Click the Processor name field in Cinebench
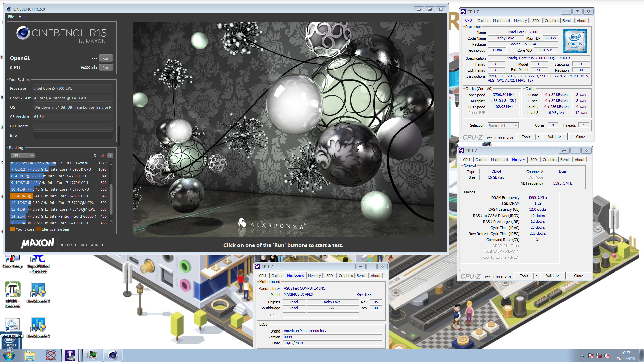The width and height of the screenshot is (644, 362). point(72,88)
